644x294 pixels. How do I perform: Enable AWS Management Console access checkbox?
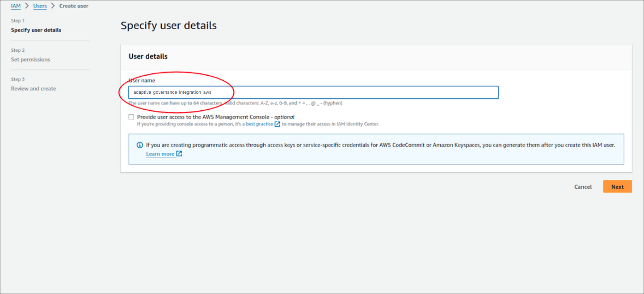point(131,117)
